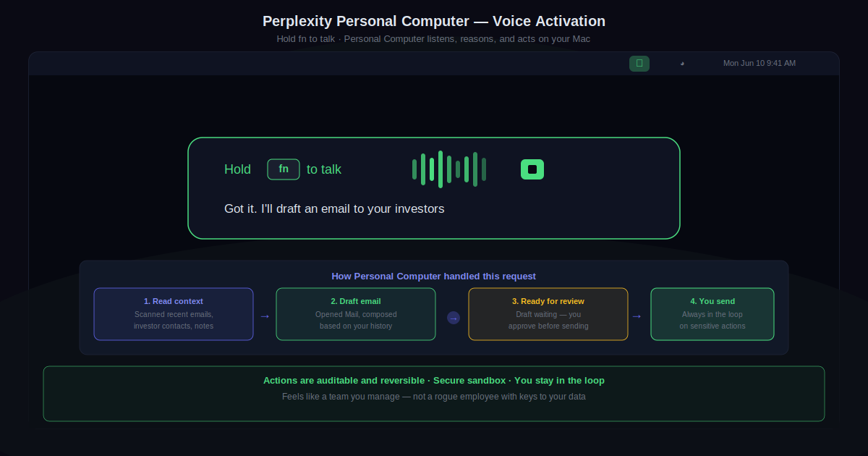The image size is (868, 456).
Task: Click the "Perplexity Personal Computer — Voice Activation" title
Action: click(434, 22)
